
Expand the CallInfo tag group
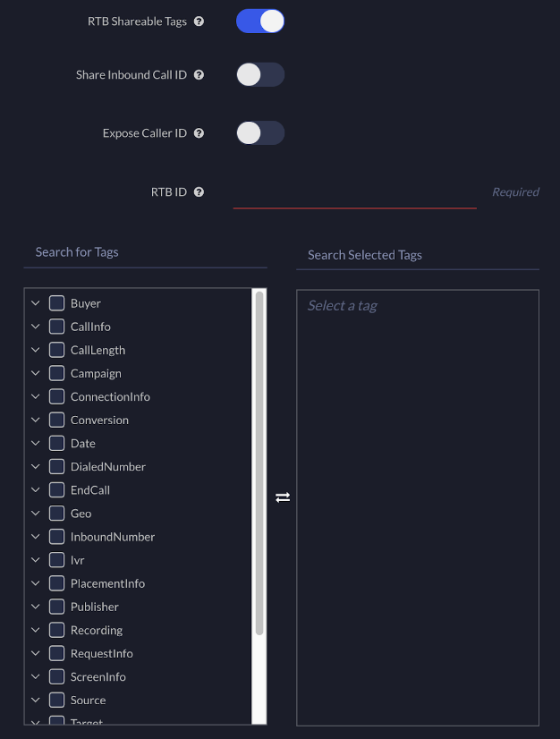click(34, 327)
